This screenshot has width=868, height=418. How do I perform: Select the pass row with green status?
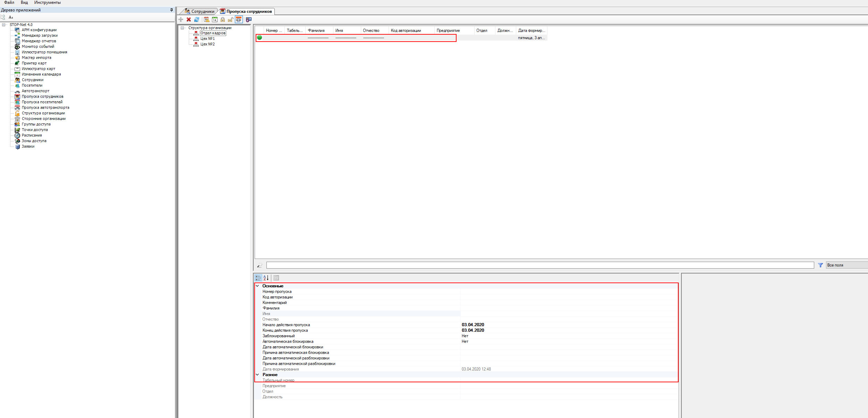[x=401, y=38]
